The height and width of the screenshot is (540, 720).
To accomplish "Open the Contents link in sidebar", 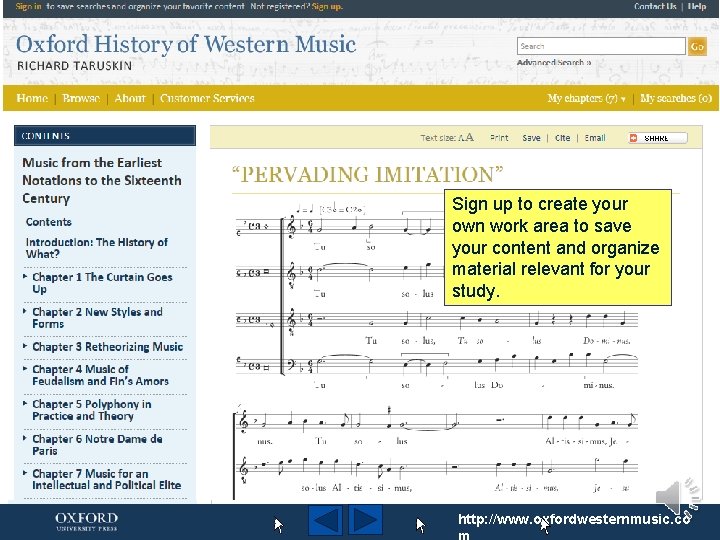I will tap(49, 222).
